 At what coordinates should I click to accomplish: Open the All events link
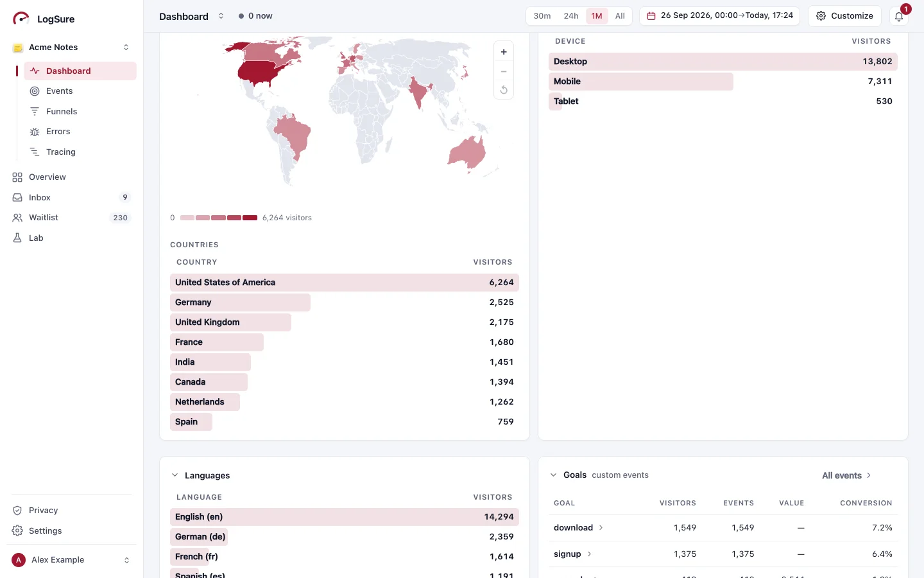point(846,476)
